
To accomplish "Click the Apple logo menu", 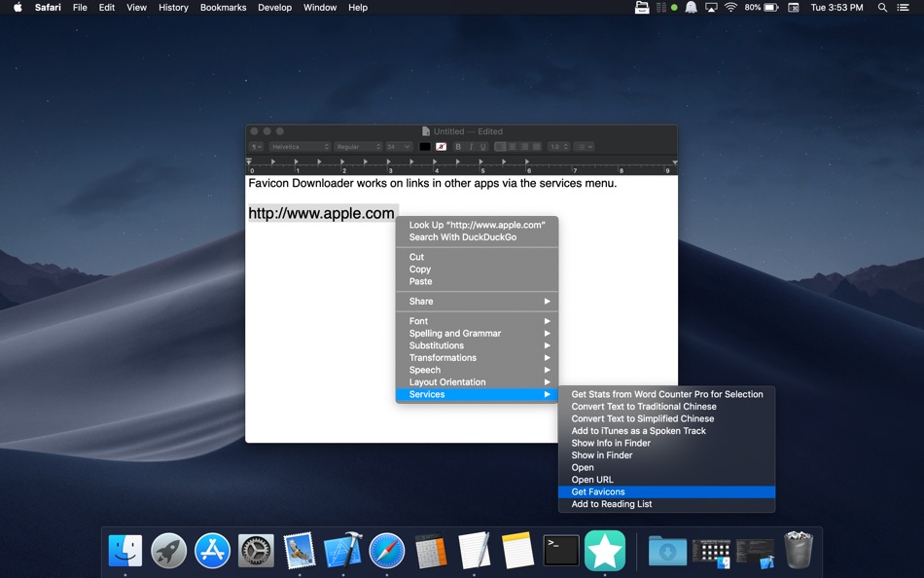I will (18, 7).
